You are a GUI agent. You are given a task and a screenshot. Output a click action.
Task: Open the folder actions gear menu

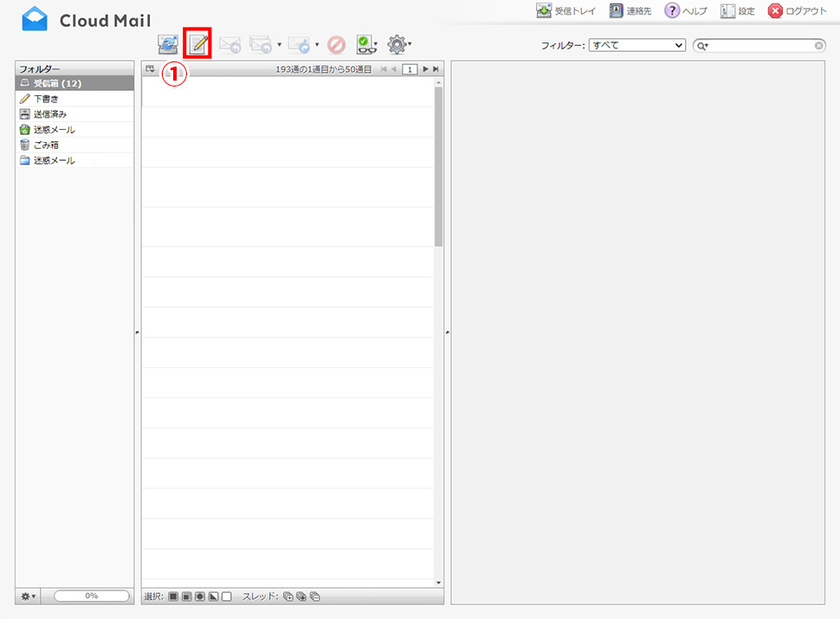click(x=29, y=596)
